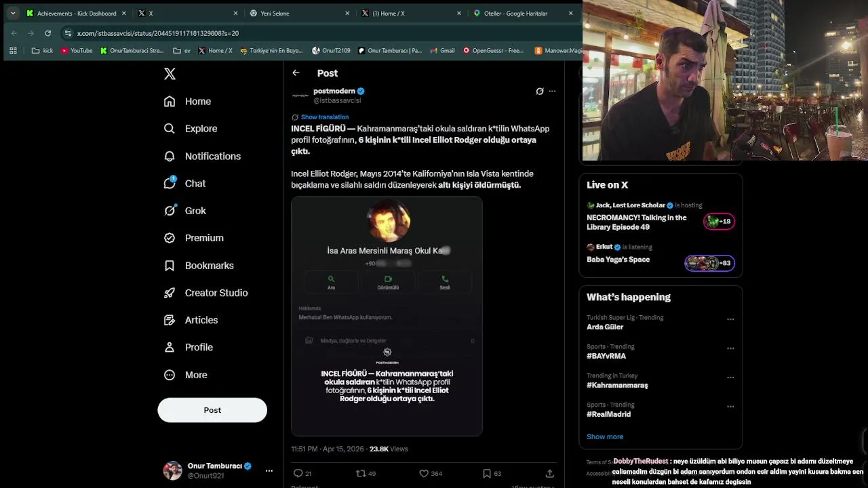Open the Arda Güler trending topic
The height and width of the screenshot is (488, 868).
click(x=605, y=327)
